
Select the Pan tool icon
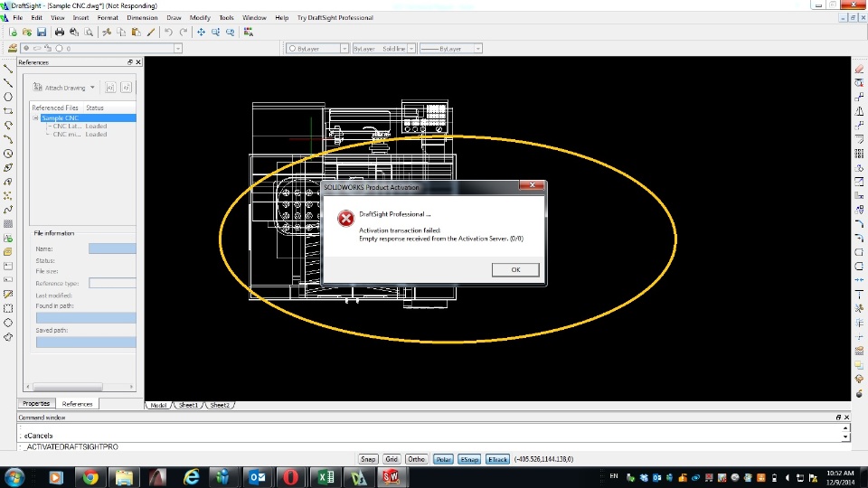click(x=201, y=33)
